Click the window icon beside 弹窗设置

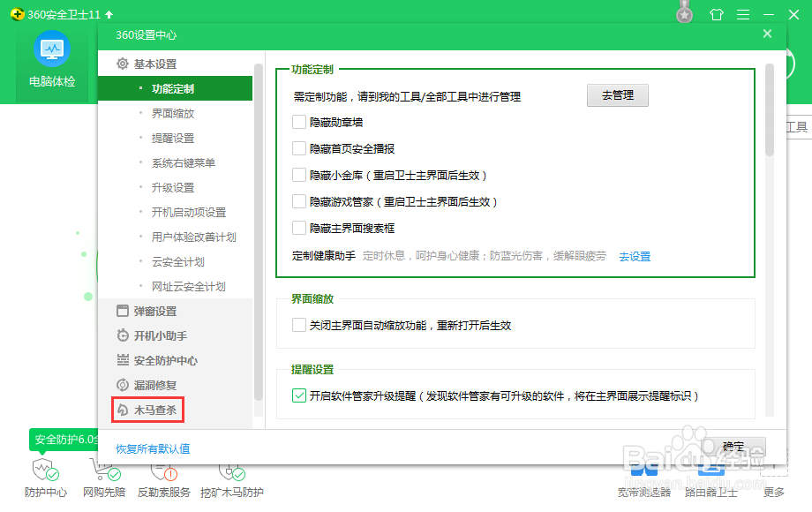coord(123,311)
